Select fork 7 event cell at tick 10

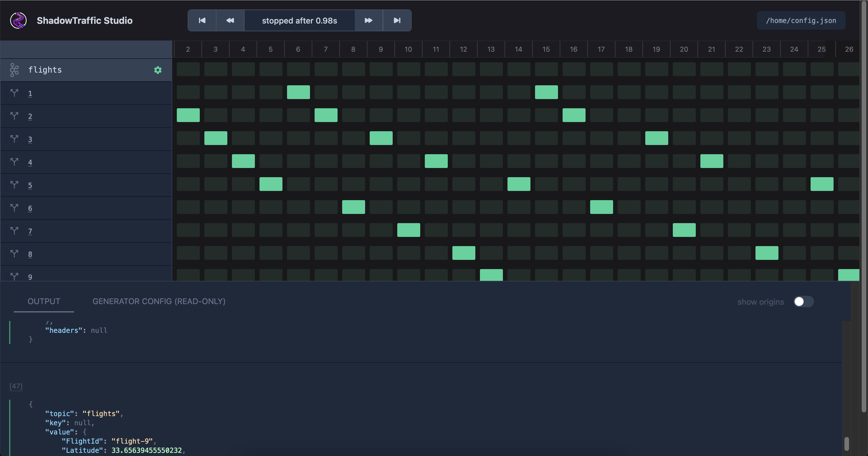pyautogui.click(x=408, y=230)
